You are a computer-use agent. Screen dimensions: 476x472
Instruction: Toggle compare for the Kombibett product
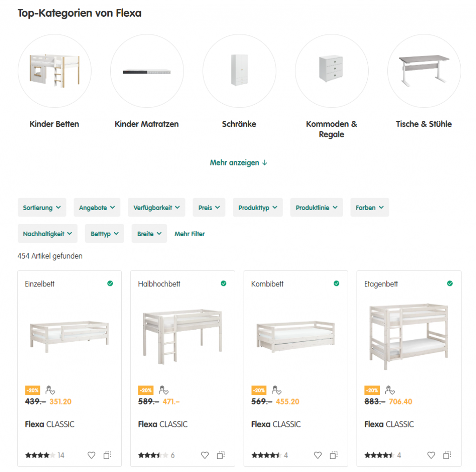(x=334, y=455)
